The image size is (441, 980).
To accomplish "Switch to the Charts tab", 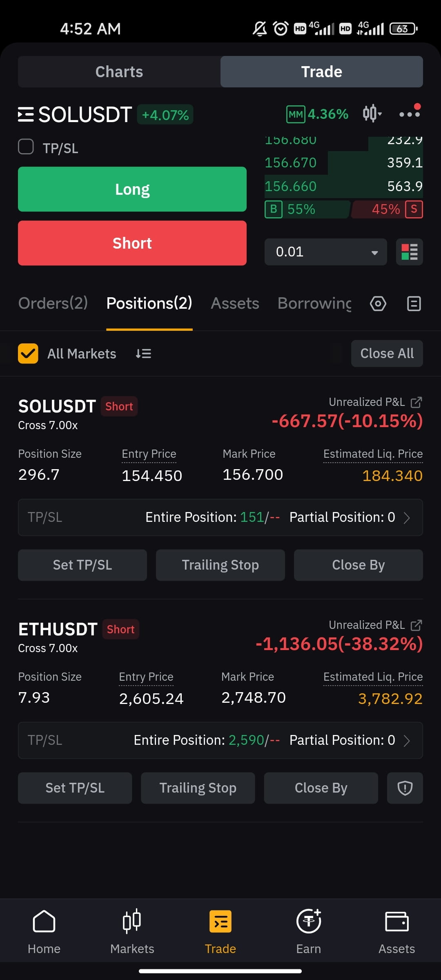I will [119, 72].
